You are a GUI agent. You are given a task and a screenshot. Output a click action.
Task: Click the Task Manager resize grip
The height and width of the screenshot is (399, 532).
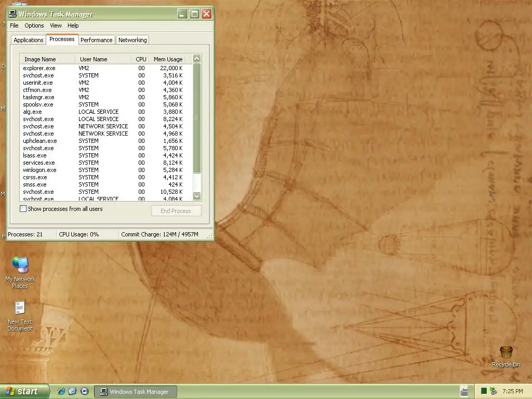[x=210, y=236]
